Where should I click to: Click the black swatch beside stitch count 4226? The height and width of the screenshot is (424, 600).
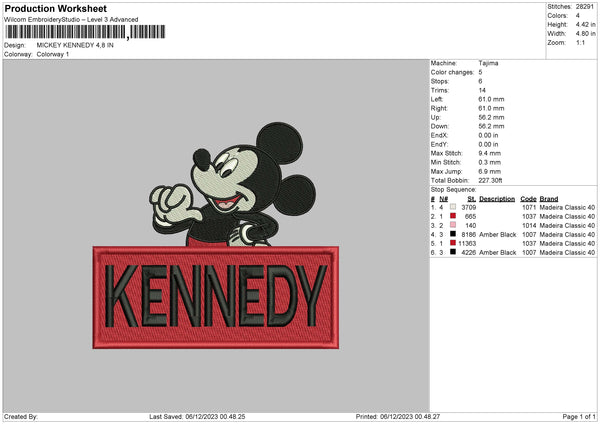point(453,252)
